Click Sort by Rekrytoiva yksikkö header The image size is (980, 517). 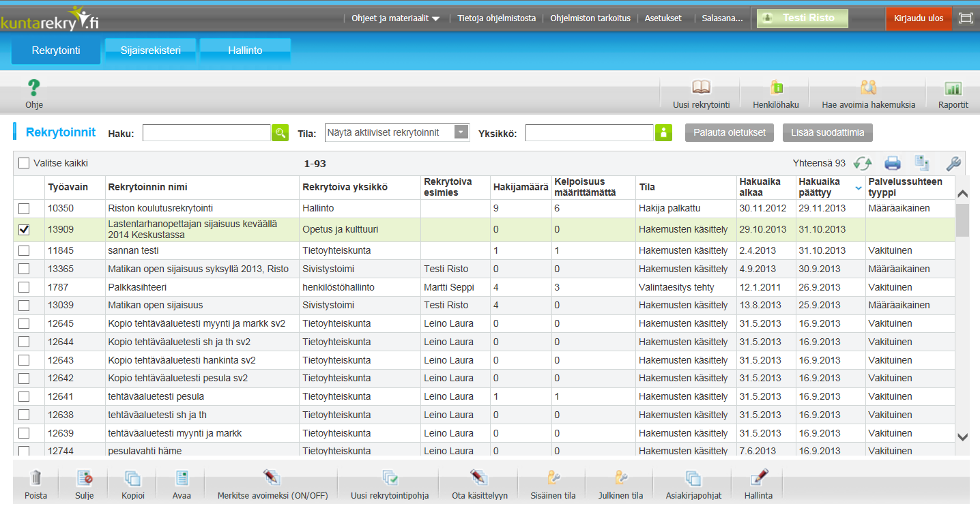coord(360,187)
